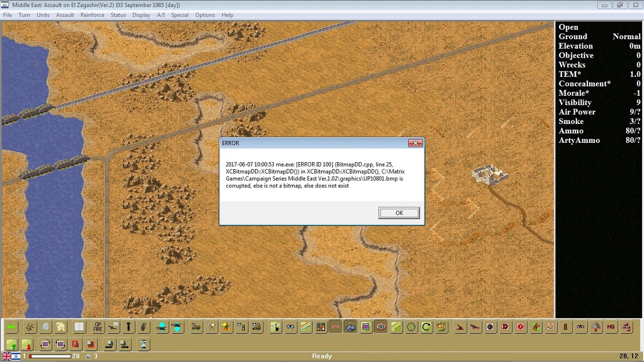Open the open-book icon in the toolbar

(x=79, y=327)
